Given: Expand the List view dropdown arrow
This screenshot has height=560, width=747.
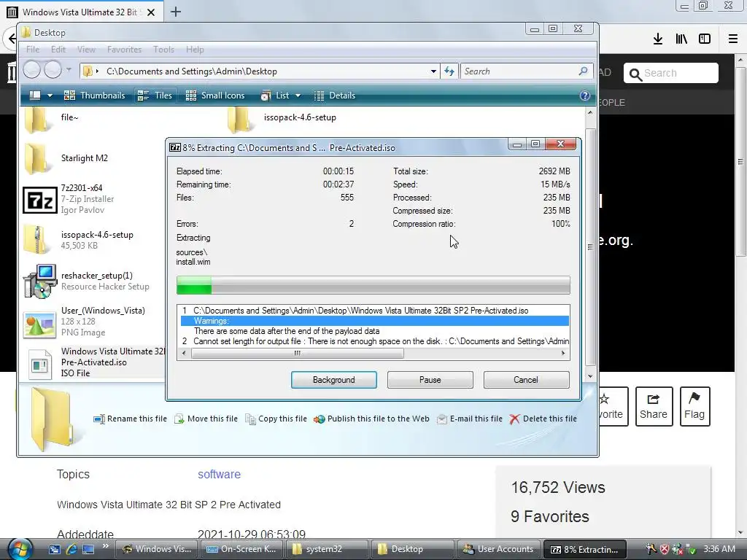Looking at the screenshot, I should click(x=298, y=96).
